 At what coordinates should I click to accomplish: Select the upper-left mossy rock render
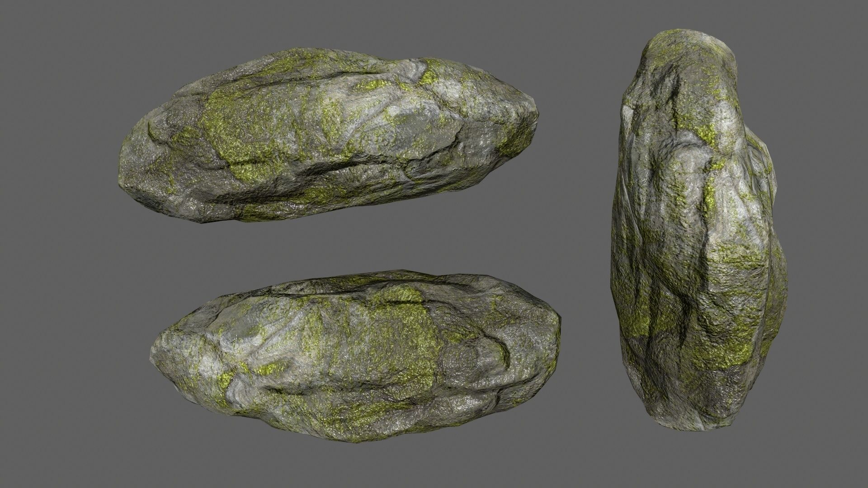point(328,135)
